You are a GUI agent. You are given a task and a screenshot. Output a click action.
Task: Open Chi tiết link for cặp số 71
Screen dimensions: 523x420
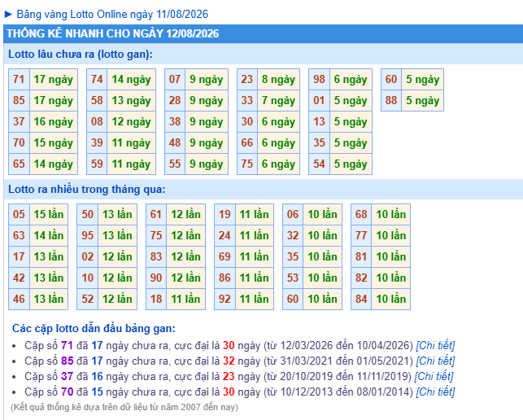click(435, 345)
